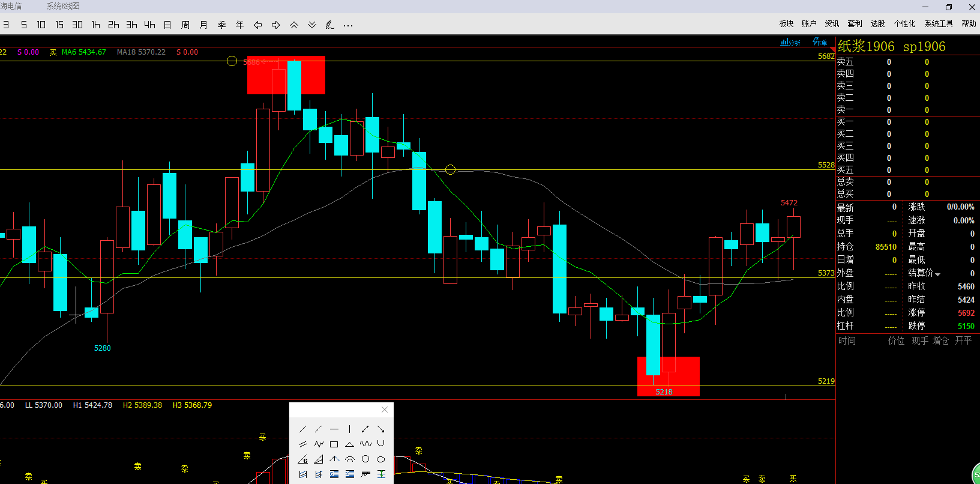Pick the horizontal line drawing tool

[x=334, y=429]
